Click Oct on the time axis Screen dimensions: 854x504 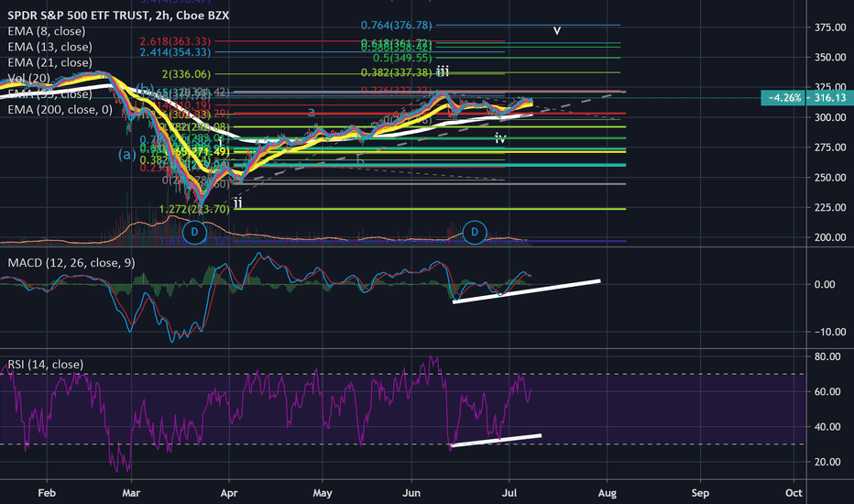tap(794, 493)
